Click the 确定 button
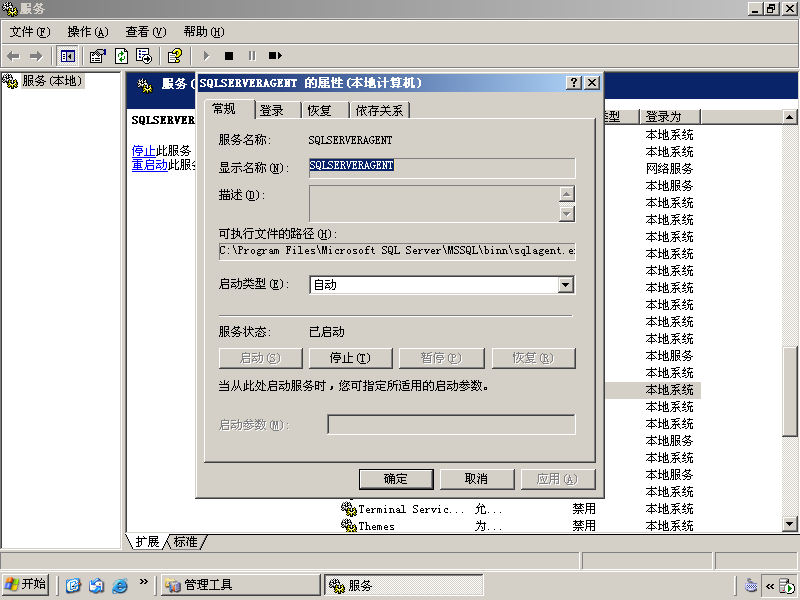Screen dimensions: 800x600 [x=396, y=479]
